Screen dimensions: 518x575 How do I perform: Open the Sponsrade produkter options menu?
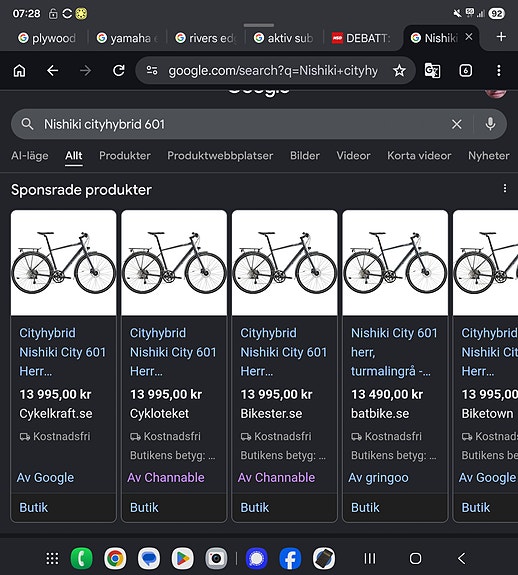pos(505,188)
